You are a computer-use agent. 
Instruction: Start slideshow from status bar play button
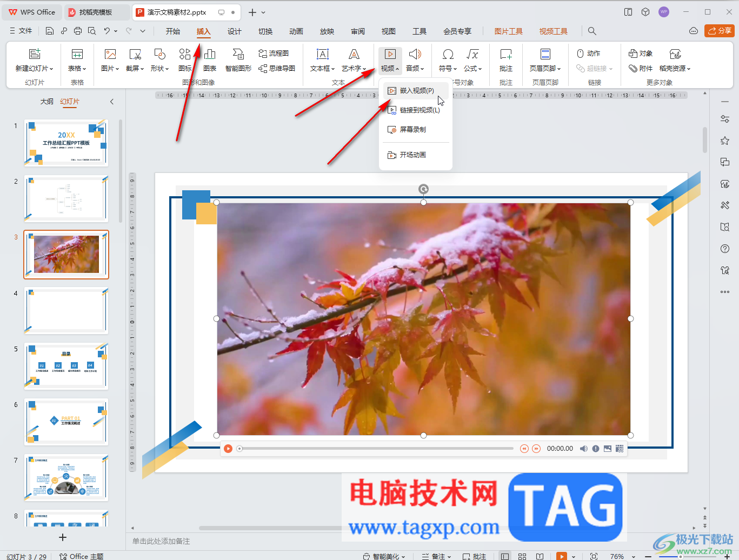click(x=562, y=556)
